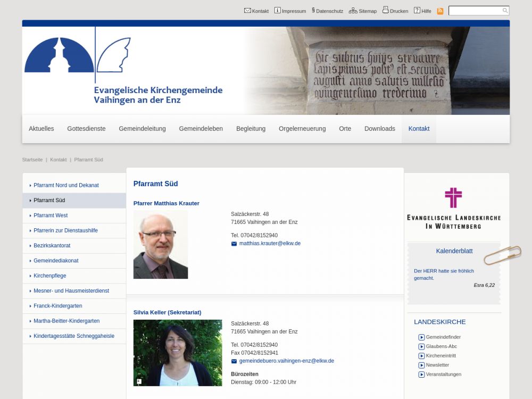Image resolution: width=532 pixels, height=399 pixels.
Task: Click into the search input field
Action: click(x=475, y=11)
